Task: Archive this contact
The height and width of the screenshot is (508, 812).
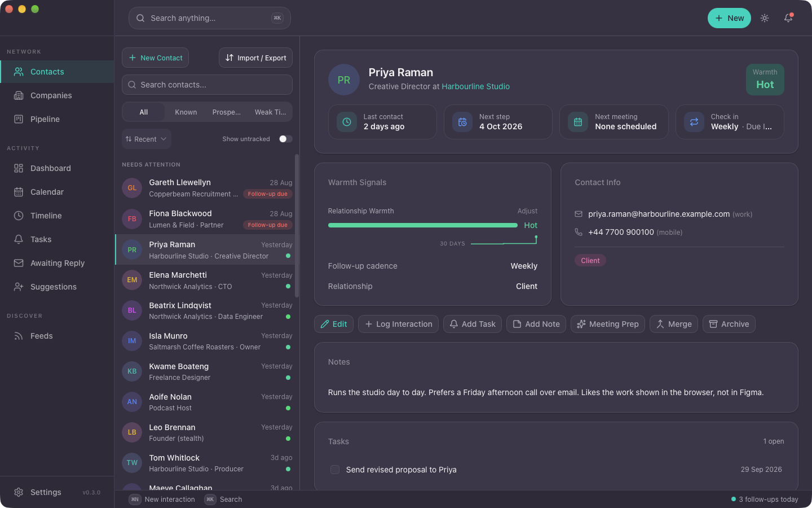Action: tap(729, 324)
